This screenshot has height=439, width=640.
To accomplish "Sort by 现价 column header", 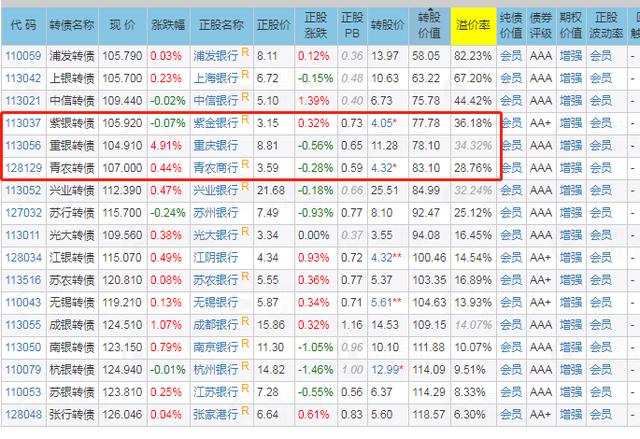I will click(122, 25).
